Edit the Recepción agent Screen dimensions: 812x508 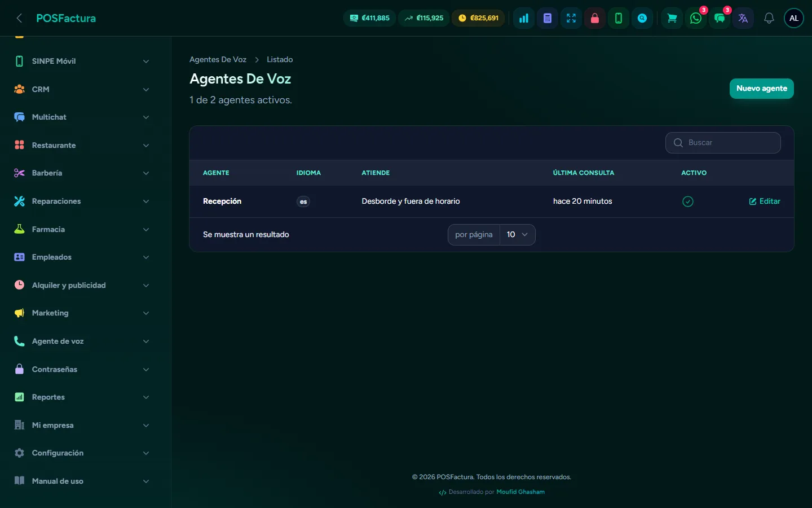click(765, 202)
